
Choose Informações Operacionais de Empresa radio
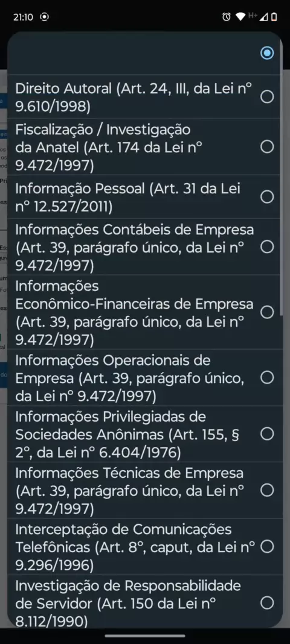point(267,378)
